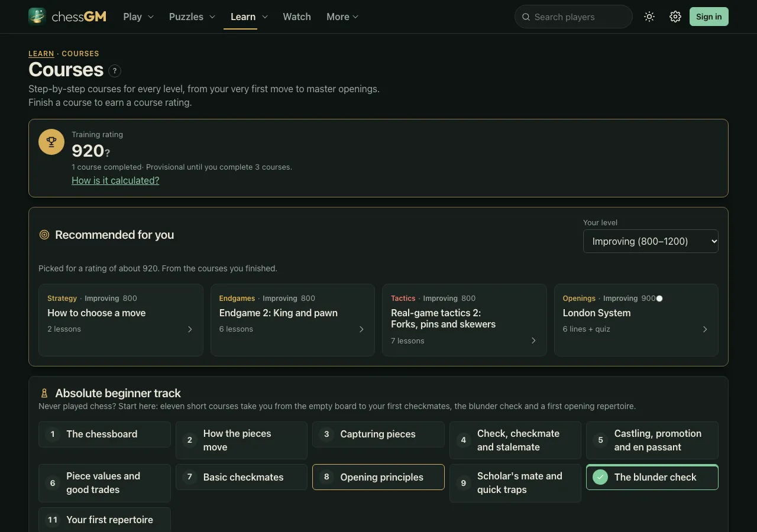Open course 2 How the pieces move

click(241, 440)
